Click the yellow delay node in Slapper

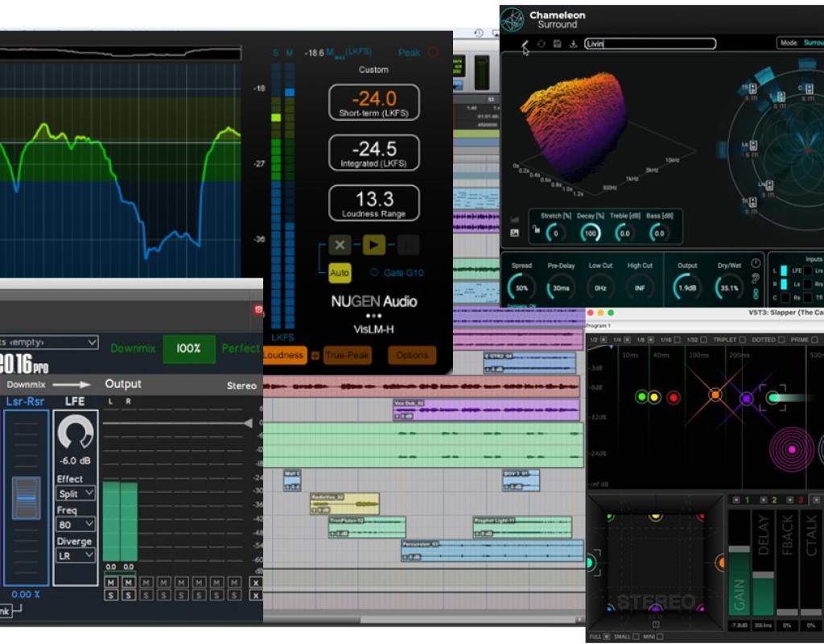click(654, 397)
